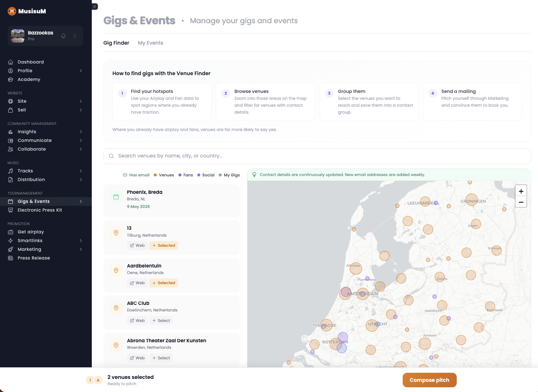
Task: Click the Get airplay icon
Action: (x=11, y=232)
